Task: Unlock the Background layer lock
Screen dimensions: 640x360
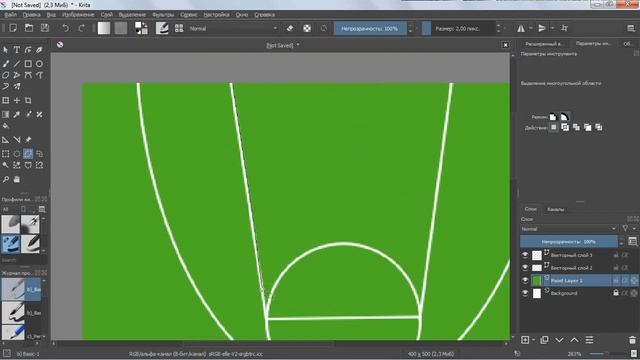Action: click(616, 293)
